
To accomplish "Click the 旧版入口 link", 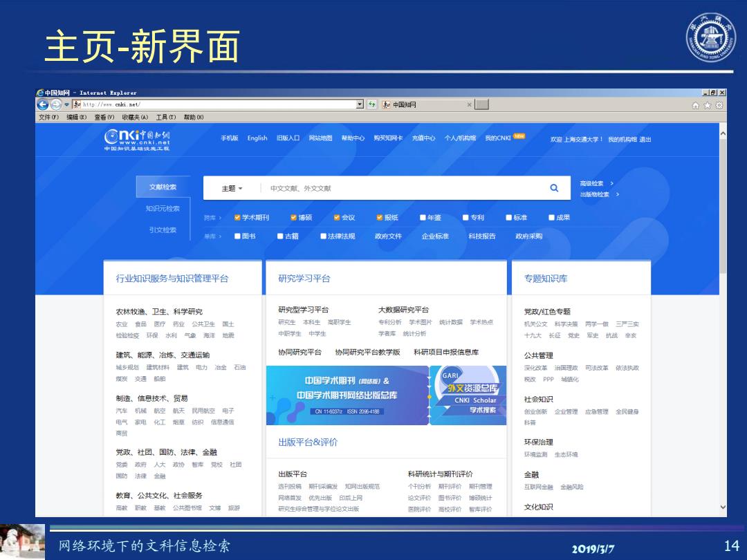I will coord(288,138).
